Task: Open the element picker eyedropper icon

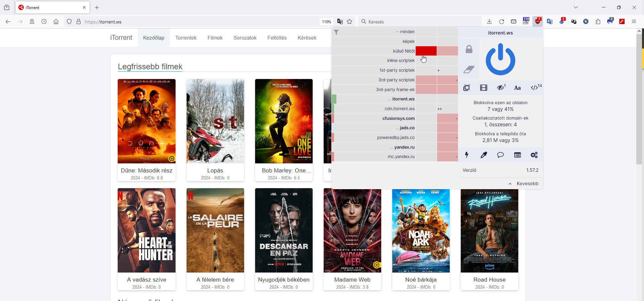Action: coord(484,155)
